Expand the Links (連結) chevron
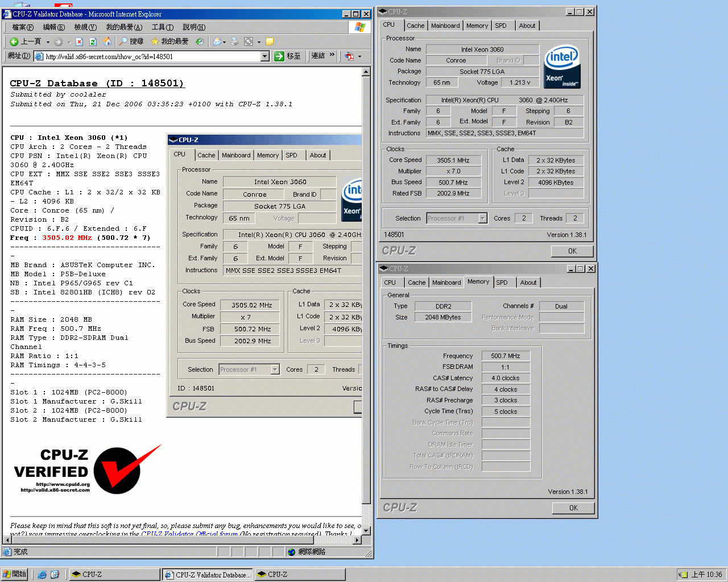This screenshot has width=728, height=582. pyautogui.click(x=332, y=55)
